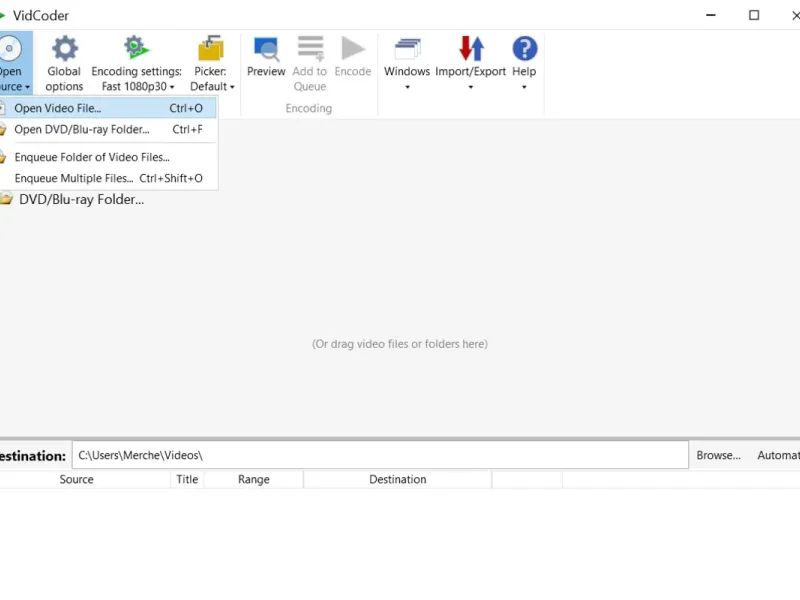This screenshot has height=600, width=800.
Task: Expand the Import/Export dropdown arrow
Action: point(470,87)
